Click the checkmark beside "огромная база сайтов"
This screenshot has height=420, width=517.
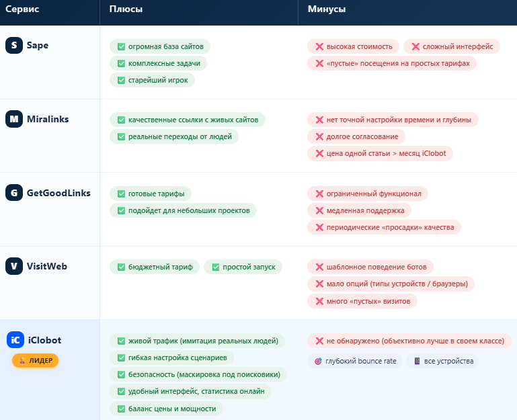tap(121, 46)
